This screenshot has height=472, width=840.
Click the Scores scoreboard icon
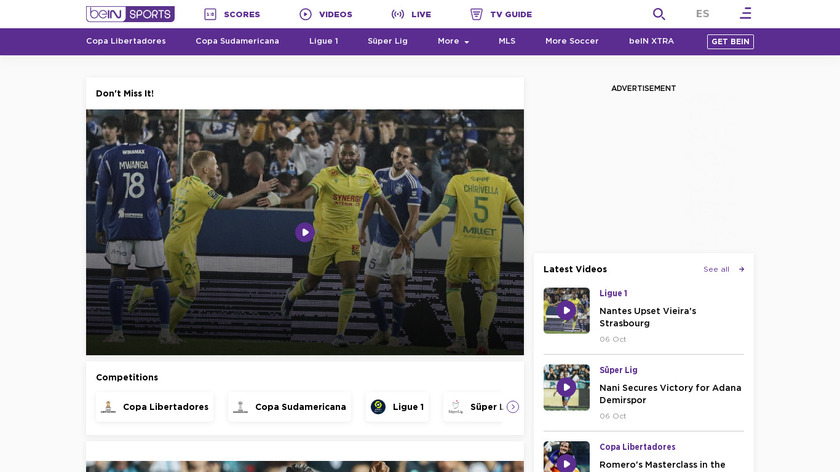[x=210, y=14]
